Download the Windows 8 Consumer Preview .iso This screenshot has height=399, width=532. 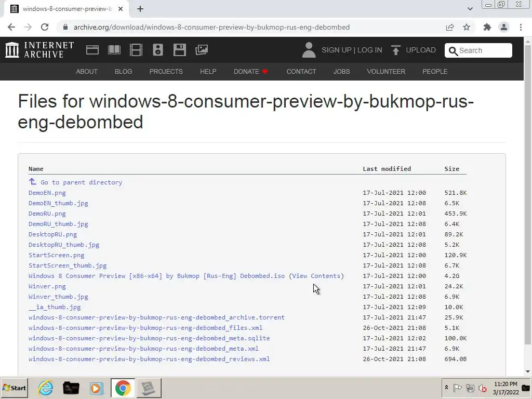click(x=157, y=276)
